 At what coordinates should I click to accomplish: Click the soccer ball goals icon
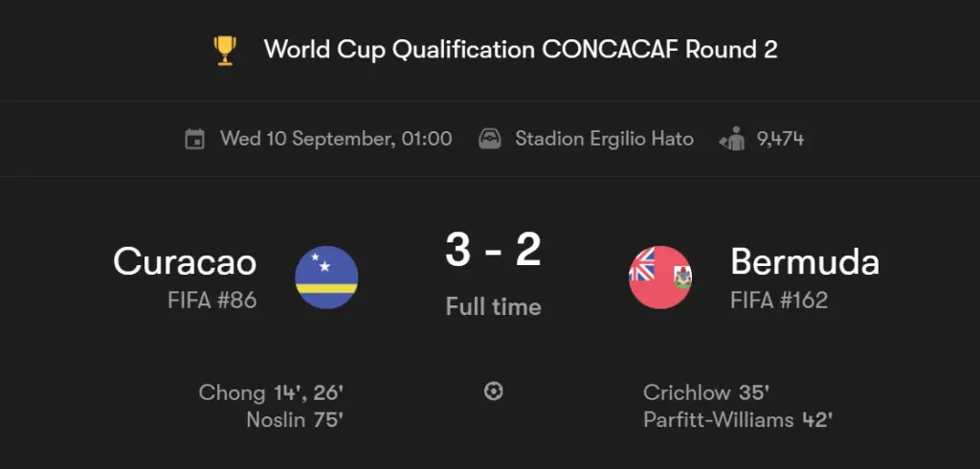494,391
